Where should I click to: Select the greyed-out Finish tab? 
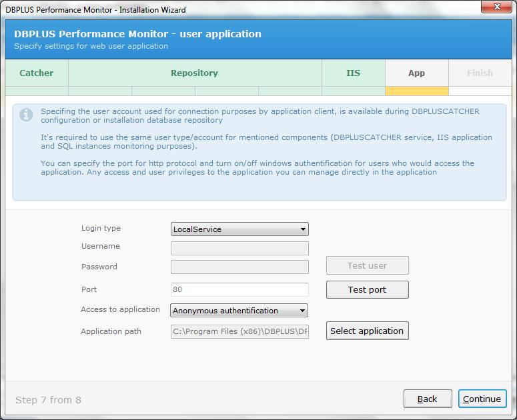pyautogui.click(x=480, y=73)
